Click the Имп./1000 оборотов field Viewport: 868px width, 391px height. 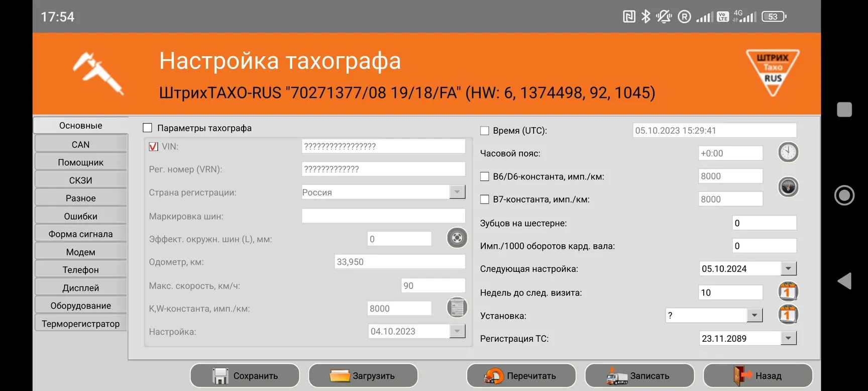[x=765, y=246]
